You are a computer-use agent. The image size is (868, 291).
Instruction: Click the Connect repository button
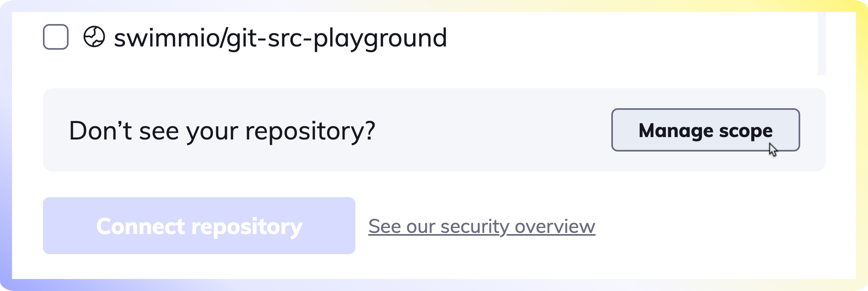point(199,226)
